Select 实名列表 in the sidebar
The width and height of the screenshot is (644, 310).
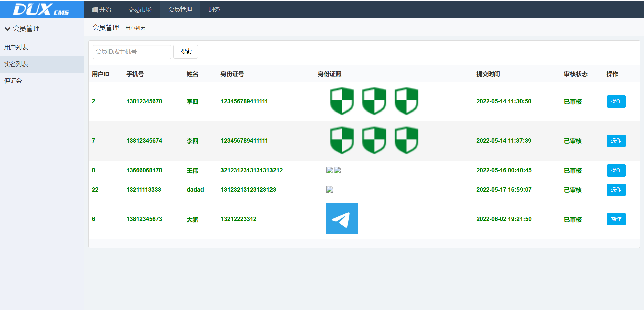tap(16, 64)
